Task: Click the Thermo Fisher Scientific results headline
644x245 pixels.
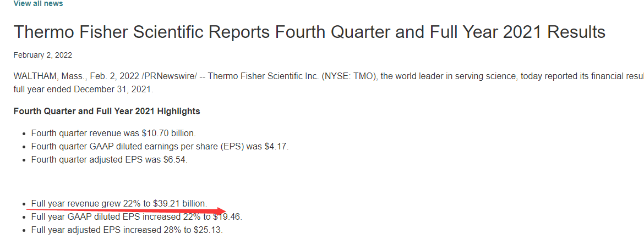Action: coord(309,32)
